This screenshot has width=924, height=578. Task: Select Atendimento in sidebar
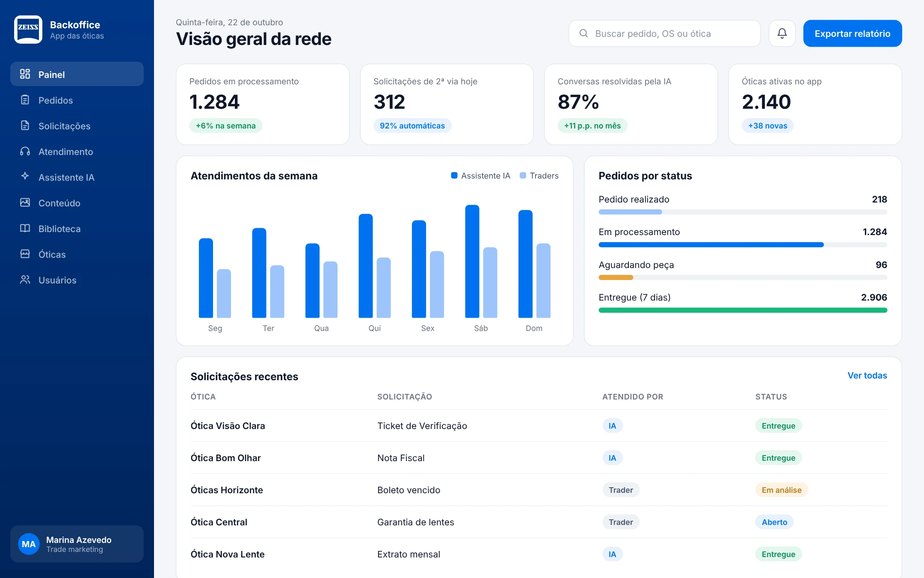tap(77, 151)
